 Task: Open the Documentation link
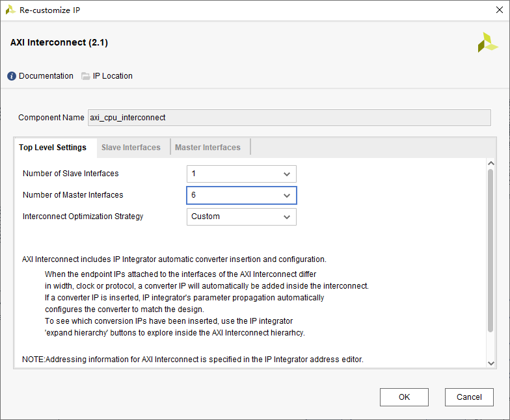point(46,76)
